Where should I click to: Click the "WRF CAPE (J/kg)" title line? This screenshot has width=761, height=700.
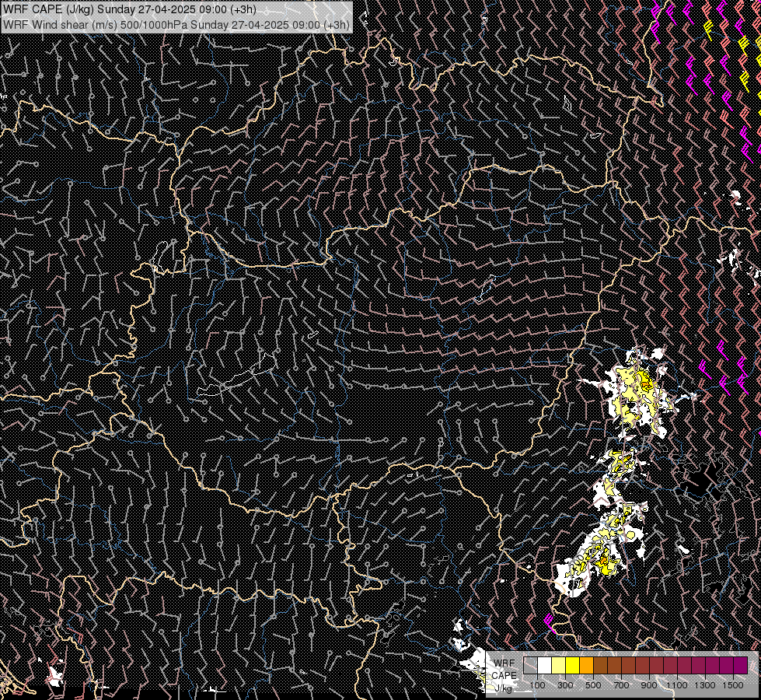130,9
